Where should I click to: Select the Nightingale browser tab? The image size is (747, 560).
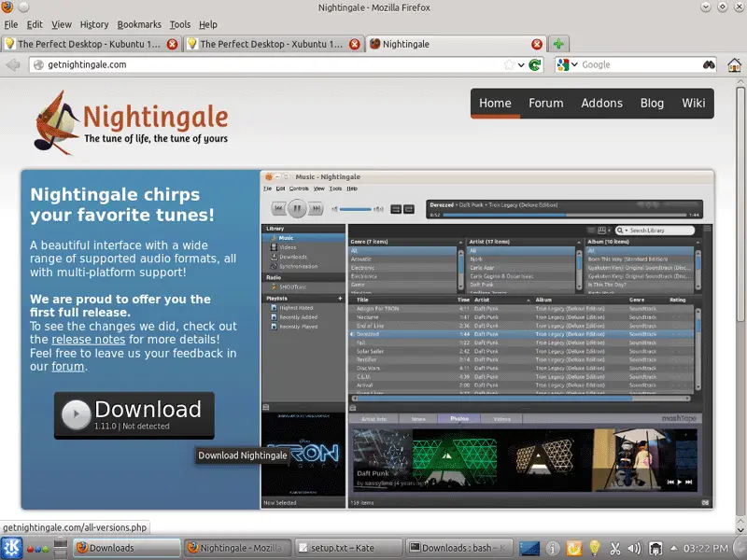[x=456, y=44]
